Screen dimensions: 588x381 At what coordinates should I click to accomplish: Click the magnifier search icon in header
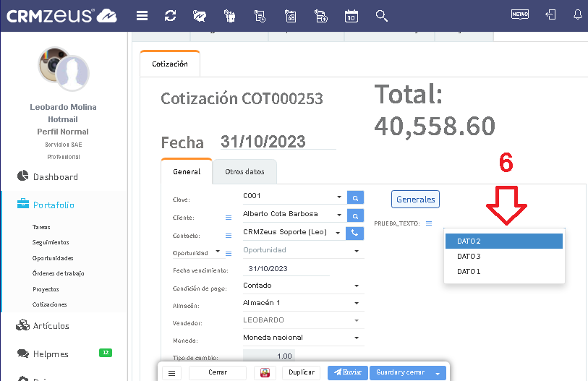click(382, 15)
